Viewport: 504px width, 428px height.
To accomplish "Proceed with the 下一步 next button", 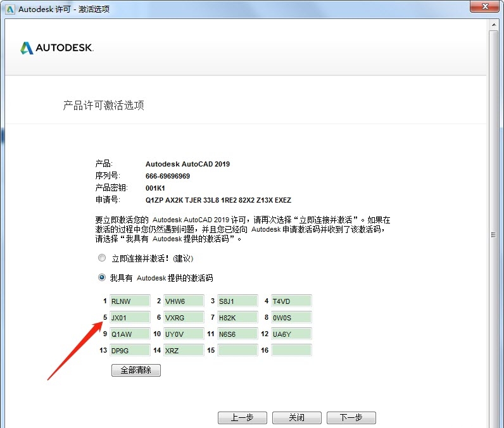I will point(351,418).
